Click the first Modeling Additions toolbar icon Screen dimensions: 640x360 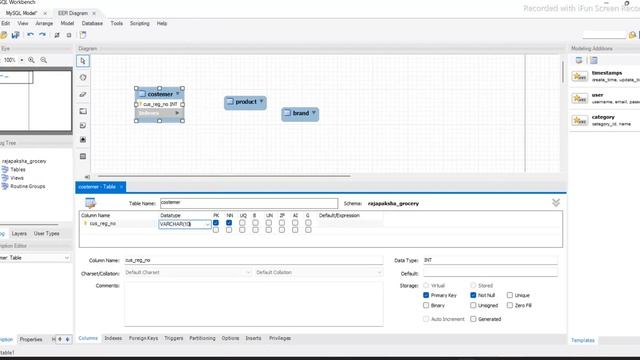(x=579, y=60)
